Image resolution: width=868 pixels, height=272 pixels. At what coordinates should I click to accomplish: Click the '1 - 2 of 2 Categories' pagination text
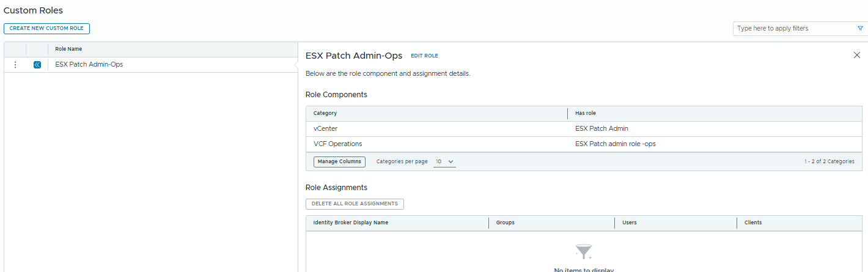point(829,161)
